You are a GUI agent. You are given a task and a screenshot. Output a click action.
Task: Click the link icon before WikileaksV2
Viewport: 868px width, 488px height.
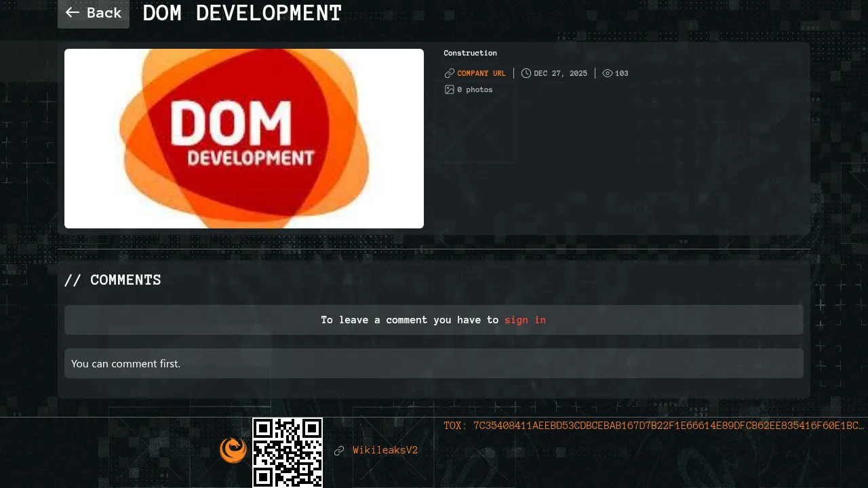(x=339, y=451)
